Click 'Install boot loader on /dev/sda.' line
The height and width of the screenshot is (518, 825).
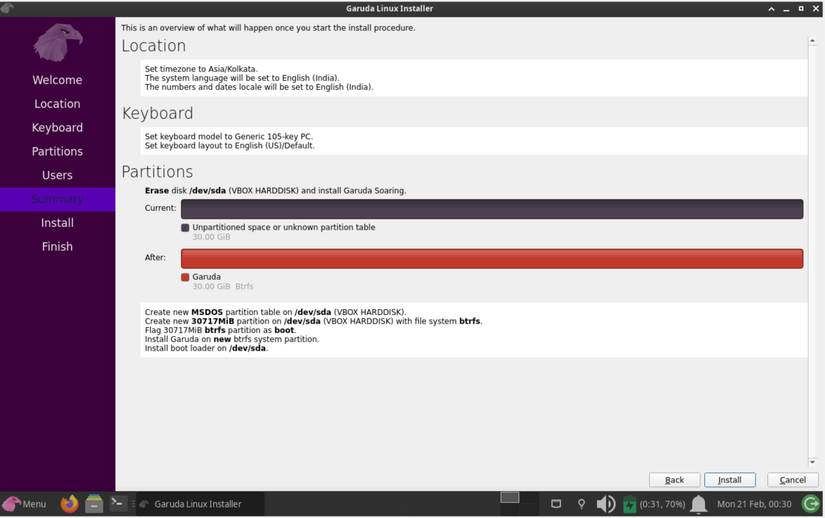(x=206, y=348)
